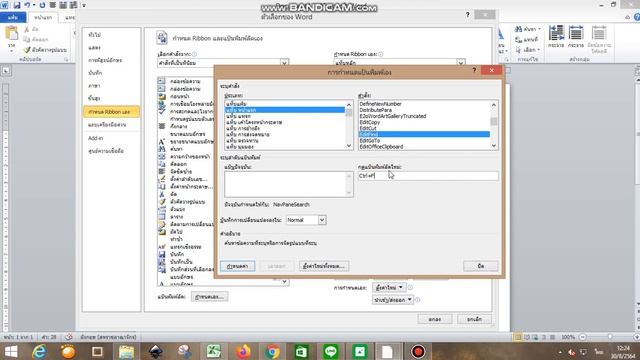Click the proofing status icon in status bar
This screenshot has width=640, height=360.
(69, 337)
